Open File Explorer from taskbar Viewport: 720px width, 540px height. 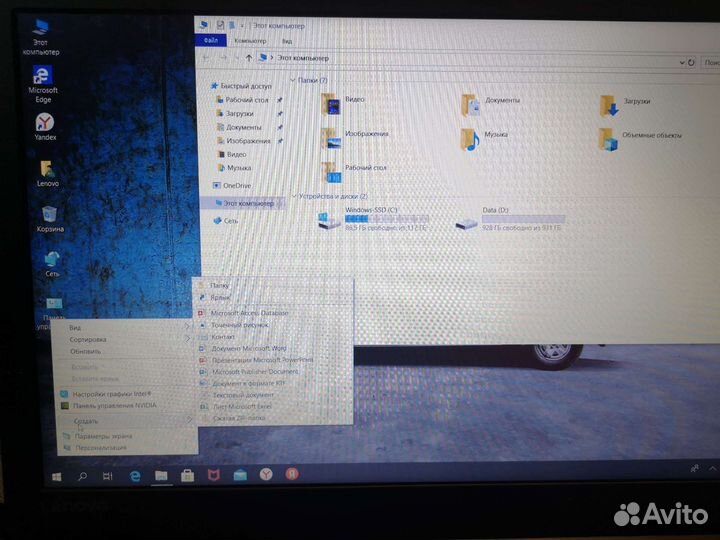tap(161, 476)
